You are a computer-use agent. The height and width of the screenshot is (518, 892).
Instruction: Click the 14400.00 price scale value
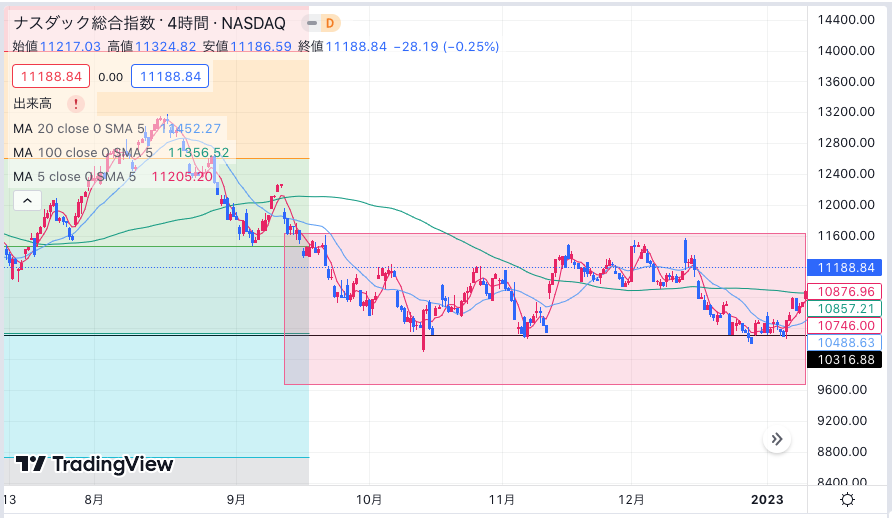tap(846, 20)
